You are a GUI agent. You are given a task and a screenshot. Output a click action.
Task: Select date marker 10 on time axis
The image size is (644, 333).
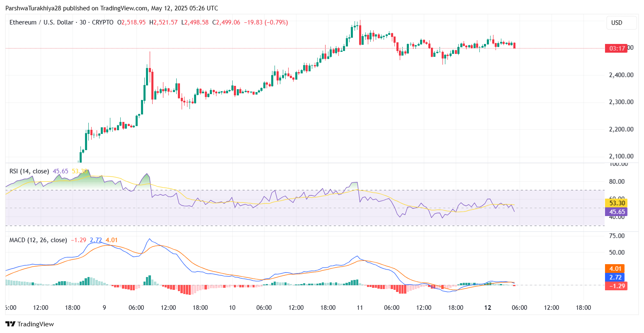point(232,308)
